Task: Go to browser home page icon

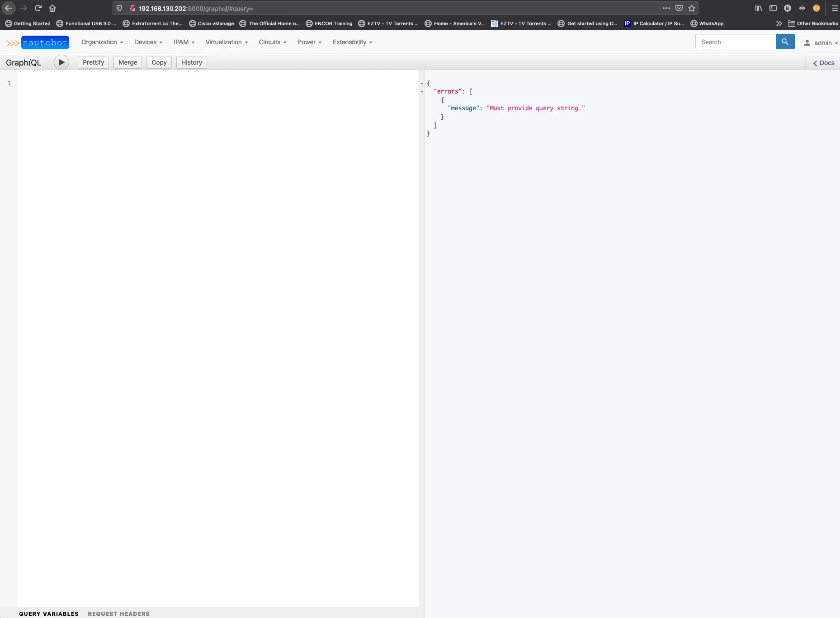Action: [52, 8]
